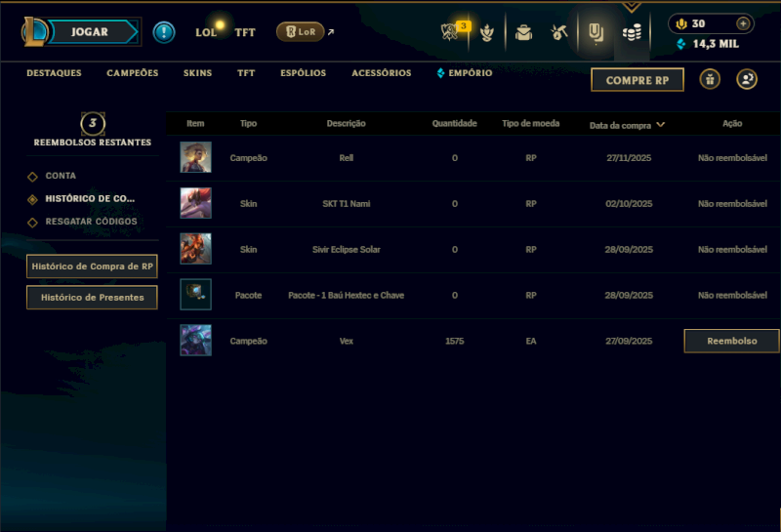Image resolution: width=781 pixels, height=532 pixels.
Task: Open the Collection backpack icon
Action: coord(523,33)
